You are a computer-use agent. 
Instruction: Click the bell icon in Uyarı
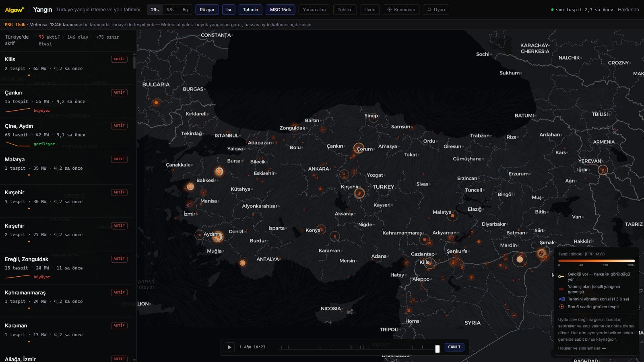429,10
